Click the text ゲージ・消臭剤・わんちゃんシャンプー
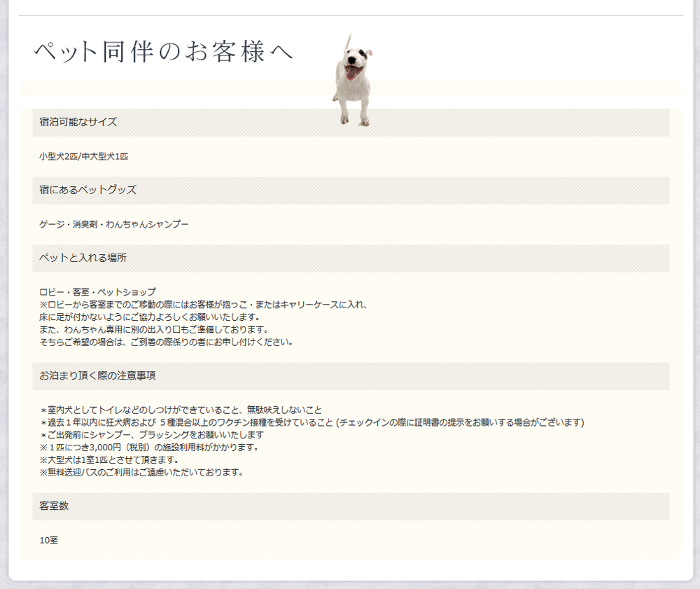The width and height of the screenshot is (700, 589). tap(114, 224)
